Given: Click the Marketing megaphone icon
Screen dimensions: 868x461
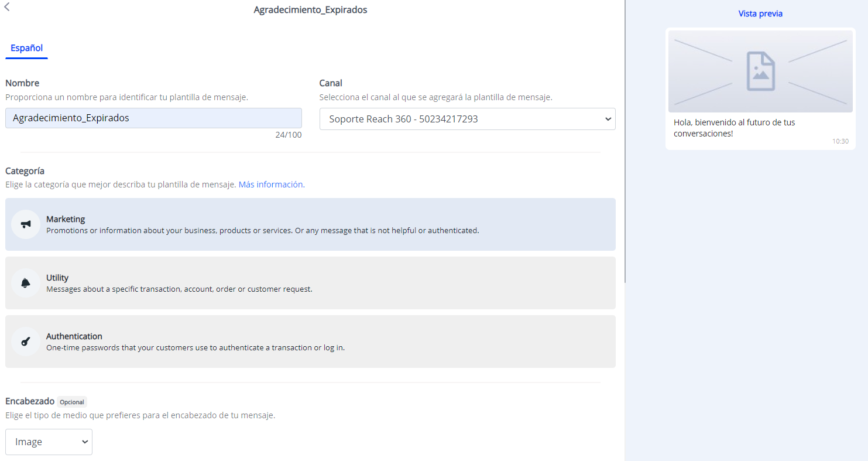Looking at the screenshot, I should click(x=26, y=224).
